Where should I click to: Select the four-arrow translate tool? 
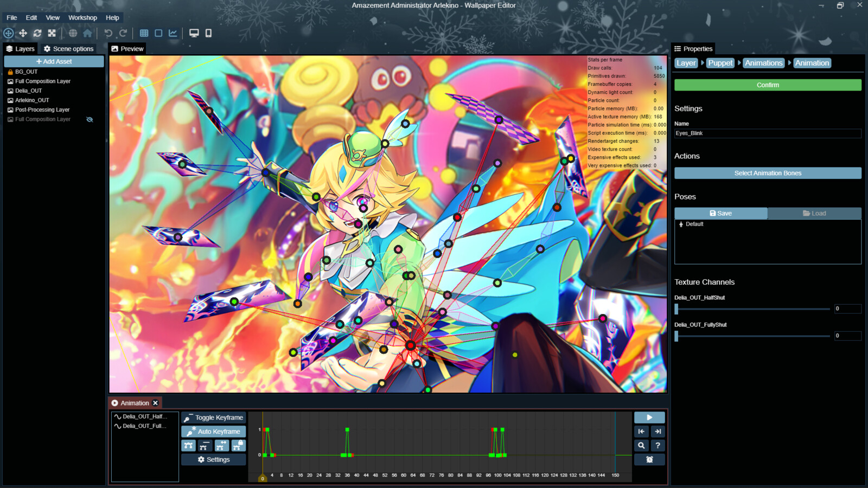click(x=23, y=33)
